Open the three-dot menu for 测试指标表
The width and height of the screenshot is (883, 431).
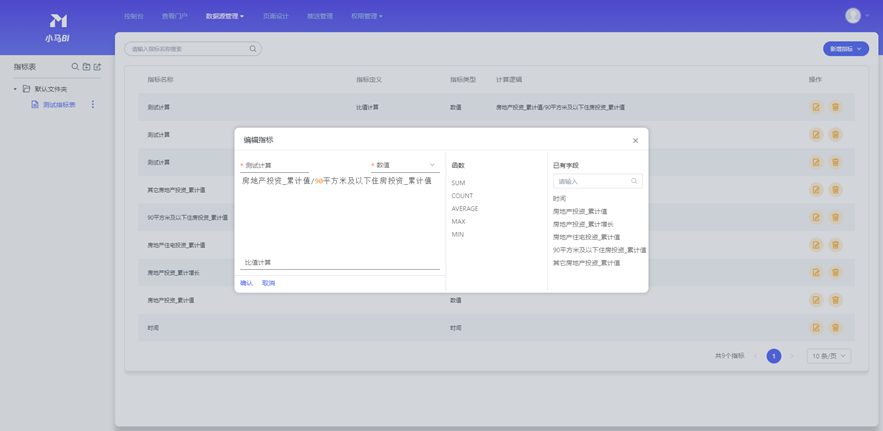click(93, 104)
